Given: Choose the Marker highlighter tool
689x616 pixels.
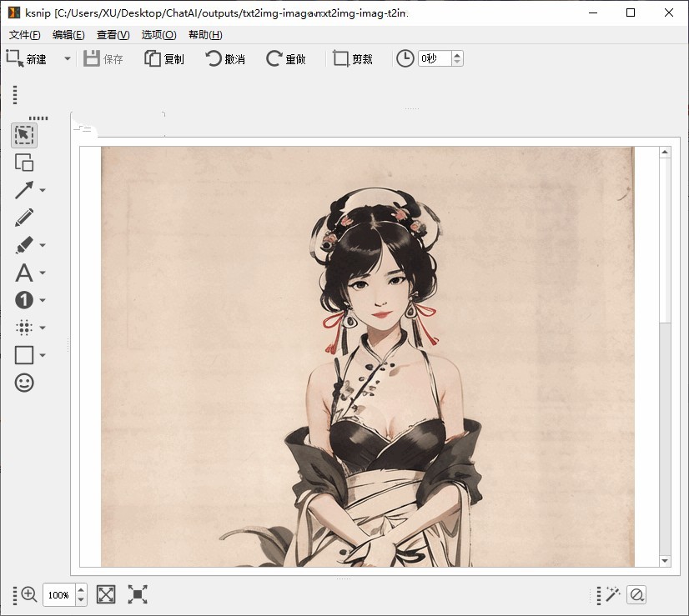Looking at the screenshot, I should [23, 245].
